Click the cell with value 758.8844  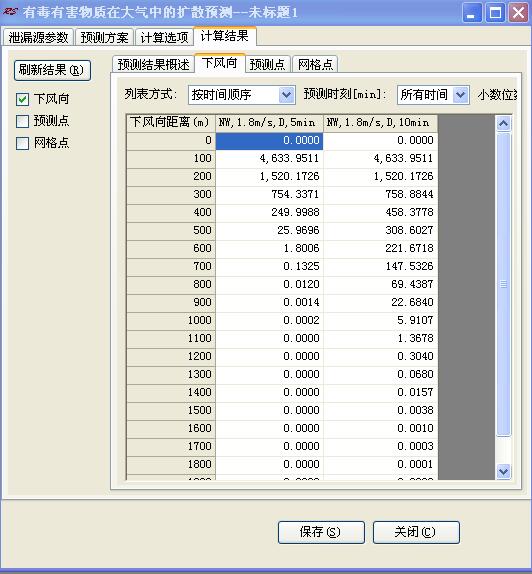click(380, 195)
